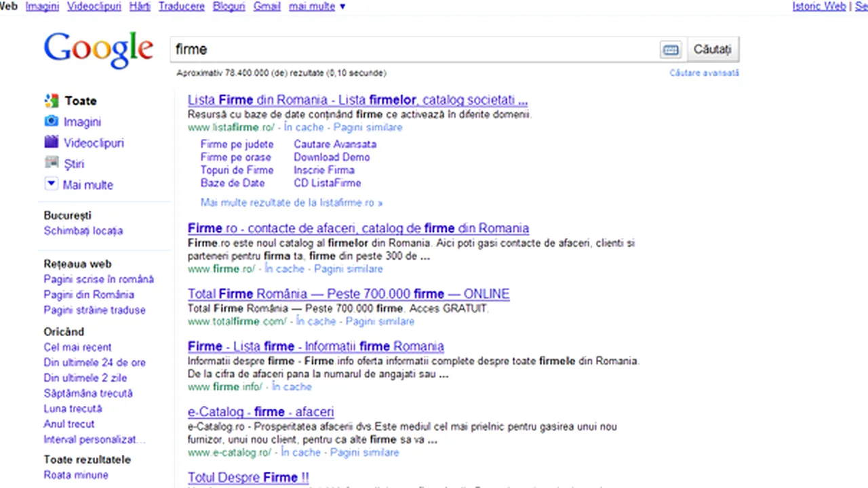
Task: Open Firme pe judete sitelink
Action: tap(237, 144)
